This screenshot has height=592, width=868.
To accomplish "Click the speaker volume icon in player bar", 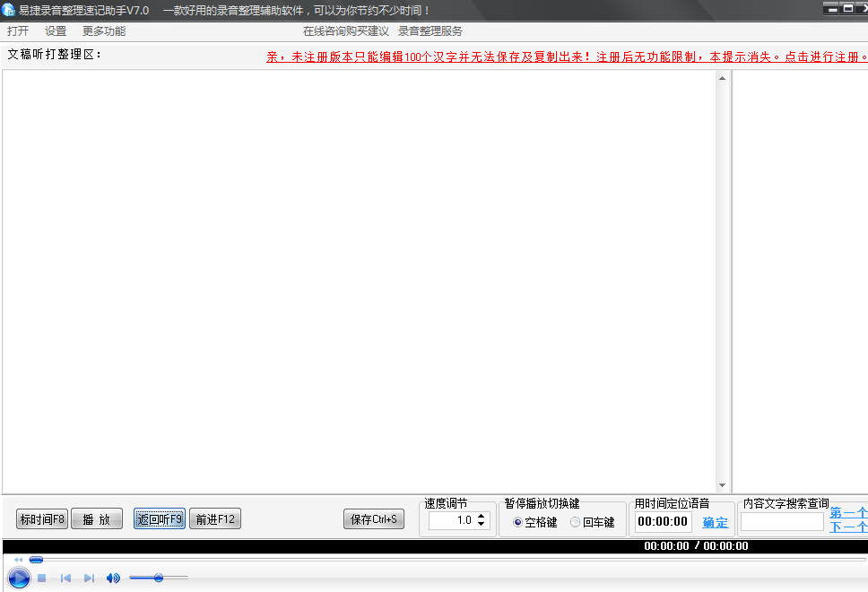I will [x=112, y=578].
